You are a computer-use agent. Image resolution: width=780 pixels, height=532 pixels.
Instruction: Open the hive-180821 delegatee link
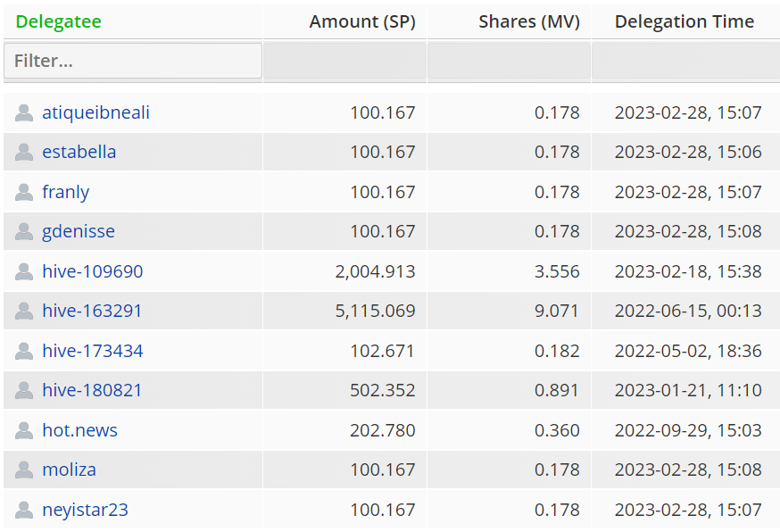click(93, 390)
